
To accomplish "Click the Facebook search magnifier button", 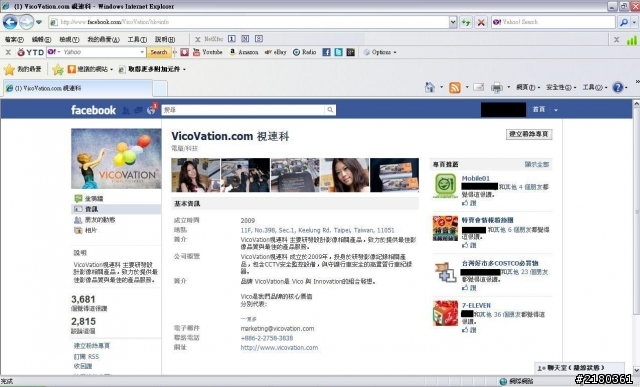I will click(x=330, y=110).
